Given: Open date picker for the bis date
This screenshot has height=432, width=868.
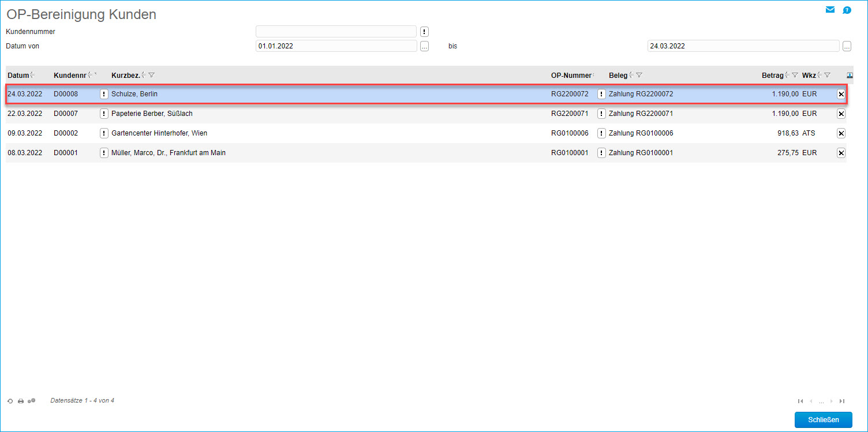Looking at the screenshot, I should (847, 46).
